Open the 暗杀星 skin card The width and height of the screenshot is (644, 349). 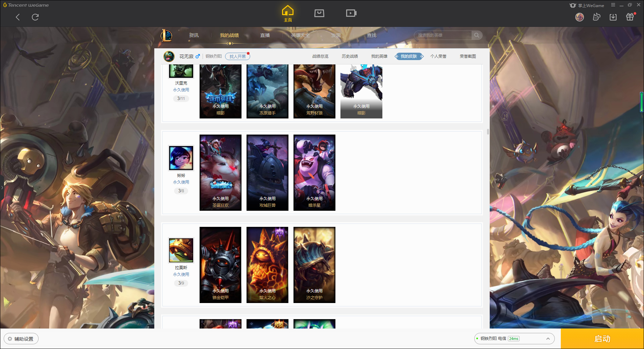[314, 172]
